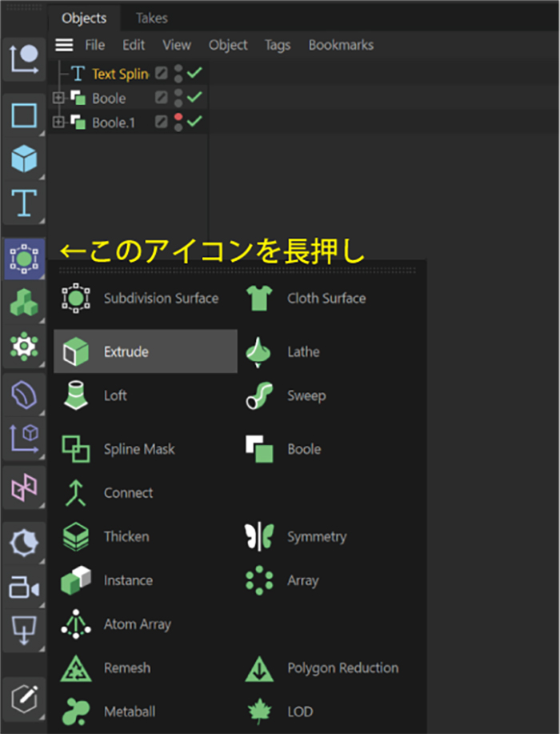Click the Rectangle spline tool icon

(x=24, y=115)
